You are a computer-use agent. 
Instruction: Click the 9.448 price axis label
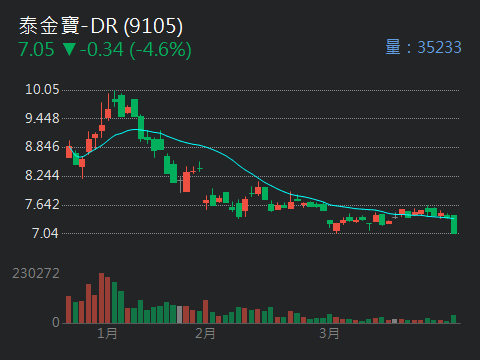point(42,118)
